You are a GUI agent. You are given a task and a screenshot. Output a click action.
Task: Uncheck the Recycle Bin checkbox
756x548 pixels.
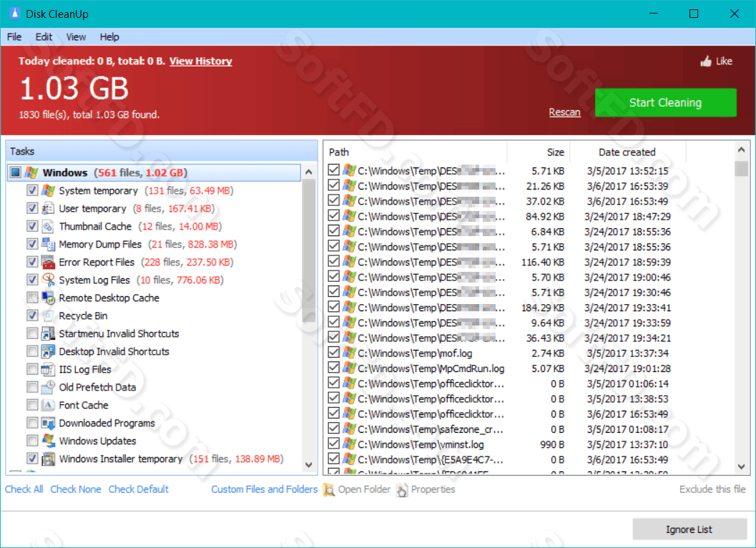31,315
